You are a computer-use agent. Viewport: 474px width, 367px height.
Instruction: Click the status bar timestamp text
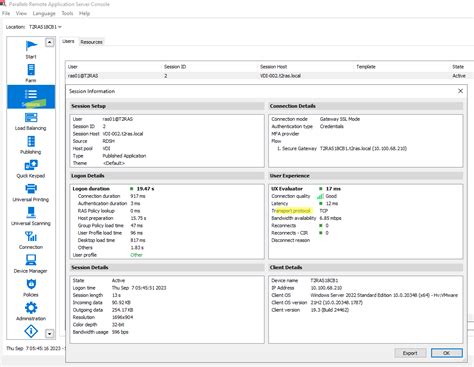tap(35, 348)
